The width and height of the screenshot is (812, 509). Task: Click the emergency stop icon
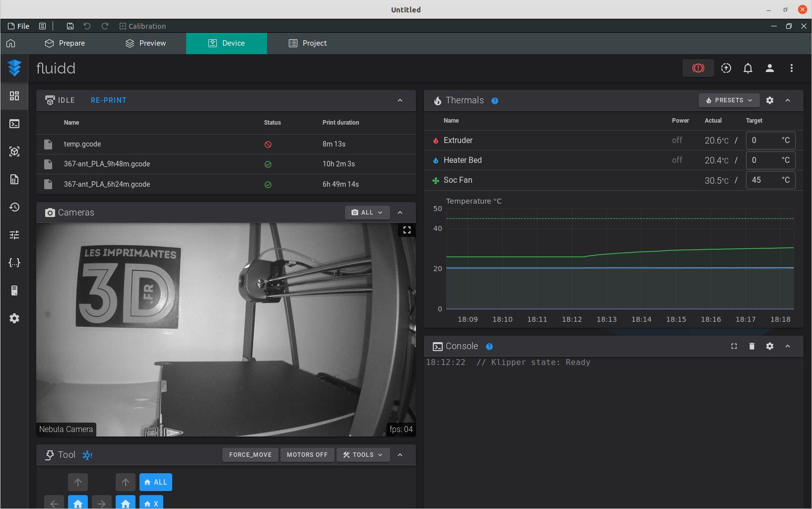click(x=698, y=68)
